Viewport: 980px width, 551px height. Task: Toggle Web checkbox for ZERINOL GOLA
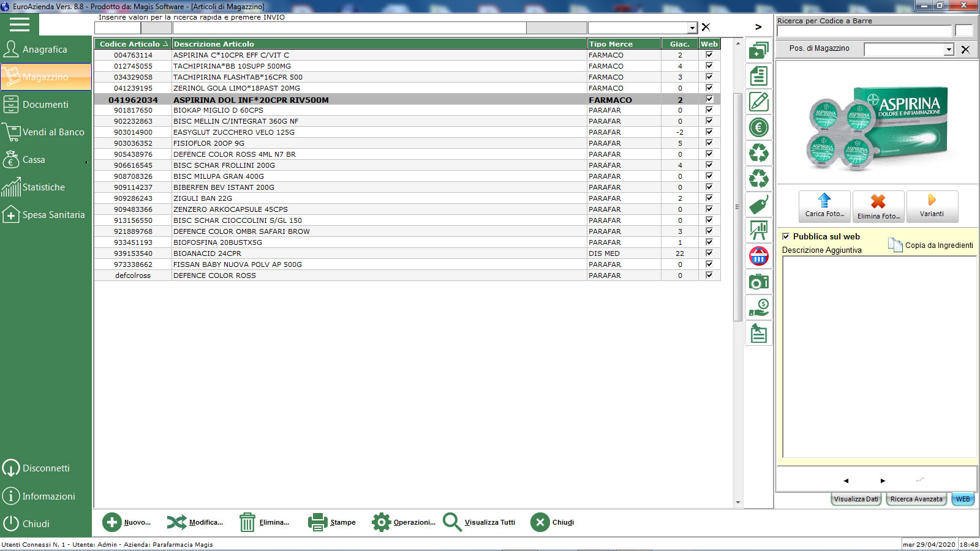click(x=709, y=88)
